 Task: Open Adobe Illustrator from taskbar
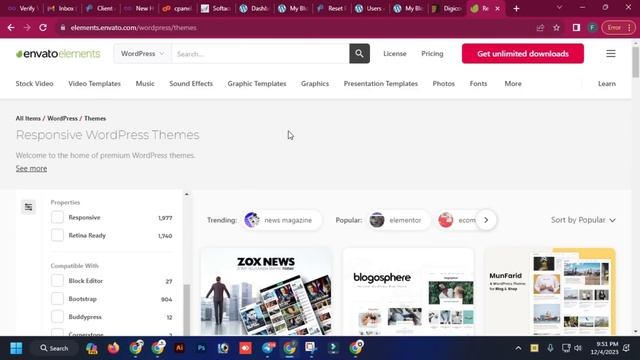pos(179,348)
